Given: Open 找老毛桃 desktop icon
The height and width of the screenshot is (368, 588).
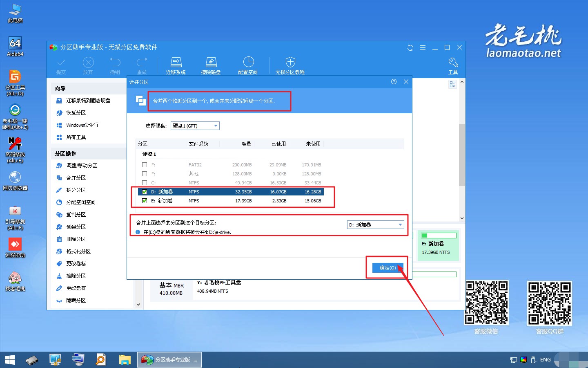Looking at the screenshot, I should (15, 281).
